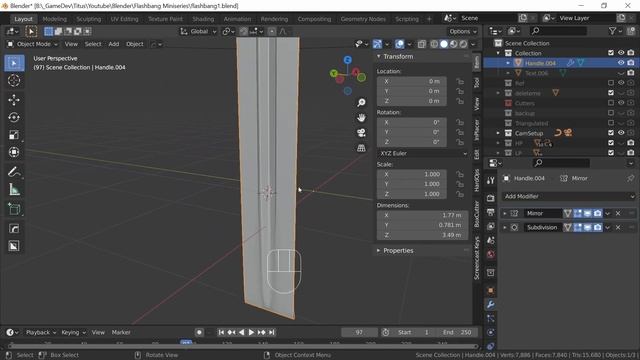Play the animation in reverse
Screen dimensions: 640x360
pyautogui.click(x=242, y=332)
